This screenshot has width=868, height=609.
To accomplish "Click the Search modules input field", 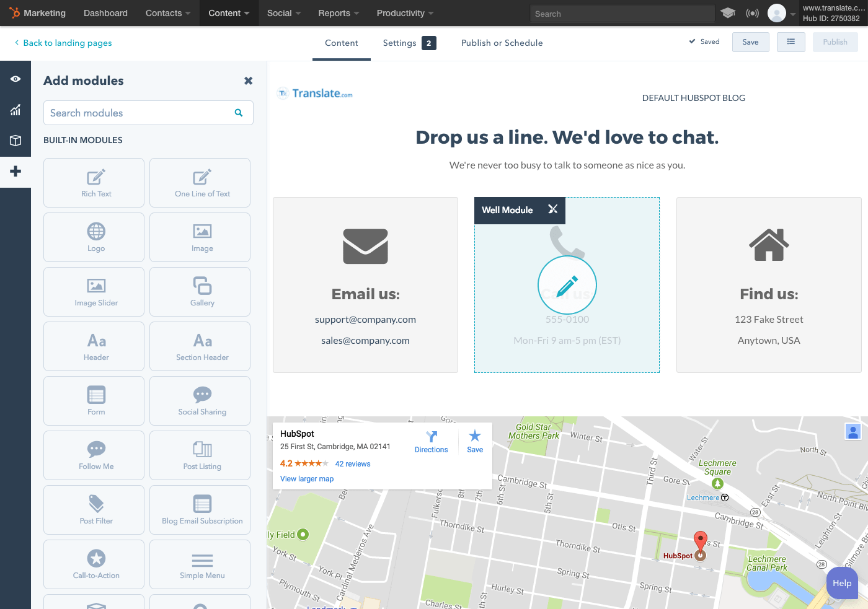I will 139,113.
